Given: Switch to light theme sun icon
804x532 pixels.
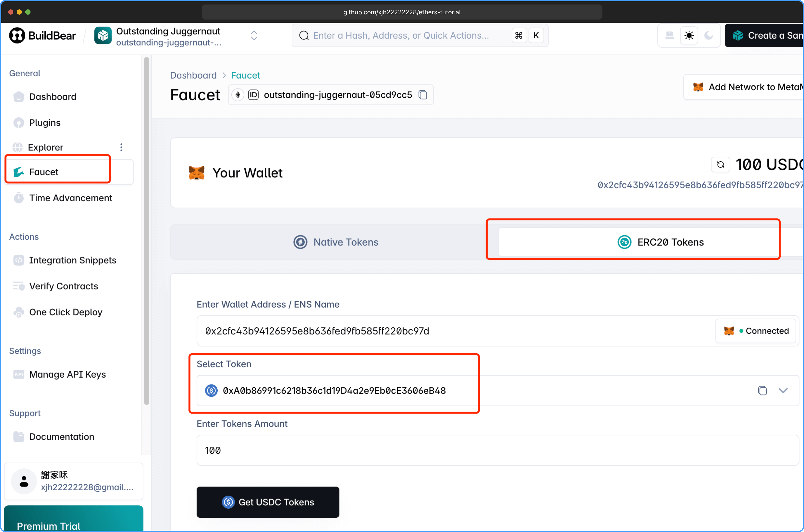Looking at the screenshot, I should coord(689,35).
